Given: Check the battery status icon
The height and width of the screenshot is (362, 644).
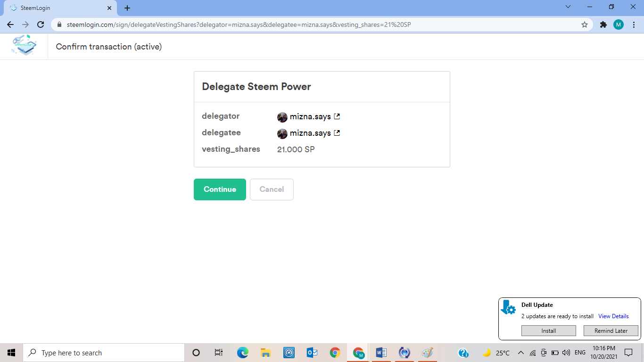Looking at the screenshot, I should (x=555, y=353).
